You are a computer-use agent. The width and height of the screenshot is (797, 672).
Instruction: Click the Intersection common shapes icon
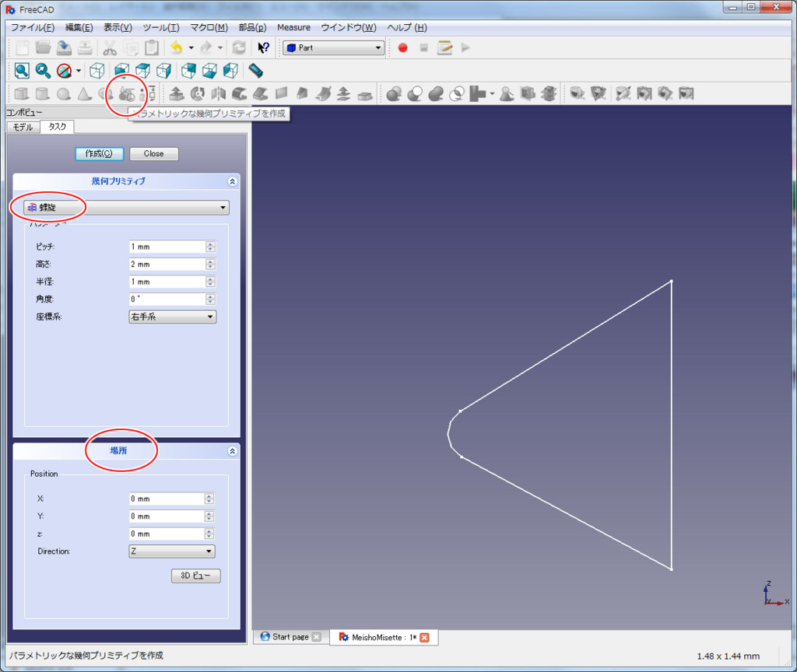coord(457,93)
